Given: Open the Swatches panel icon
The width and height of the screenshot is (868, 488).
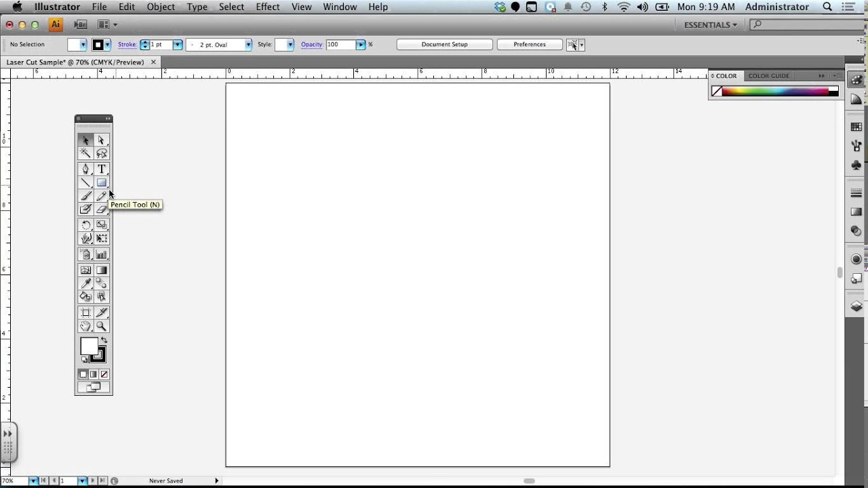Looking at the screenshot, I should pyautogui.click(x=856, y=127).
